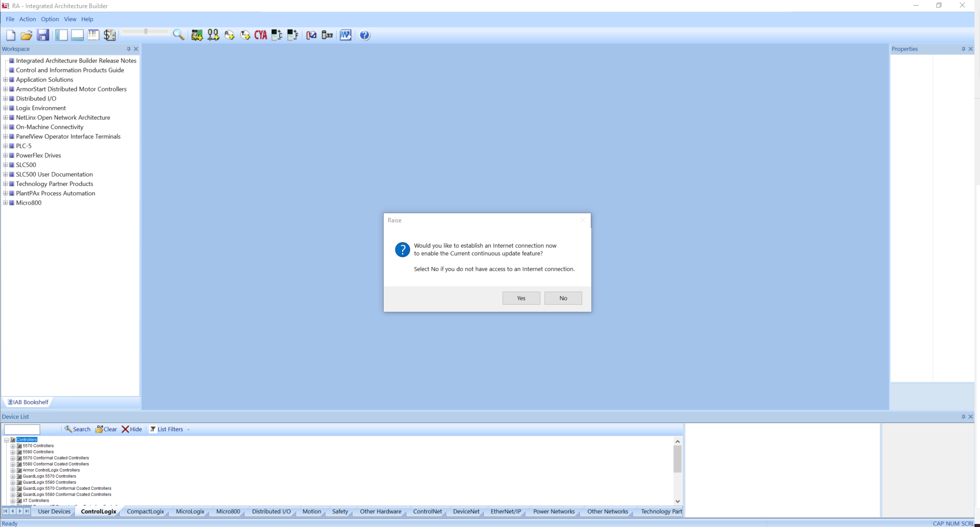The height and width of the screenshot is (527, 980).
Task: Click the toolbar zoom slider
Action: [x=146, y=31]
